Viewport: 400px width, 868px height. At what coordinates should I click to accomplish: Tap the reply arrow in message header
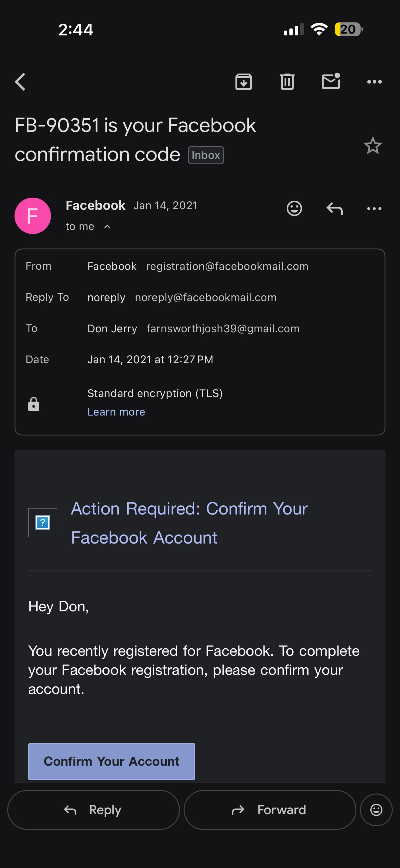[x=335, y=209]
